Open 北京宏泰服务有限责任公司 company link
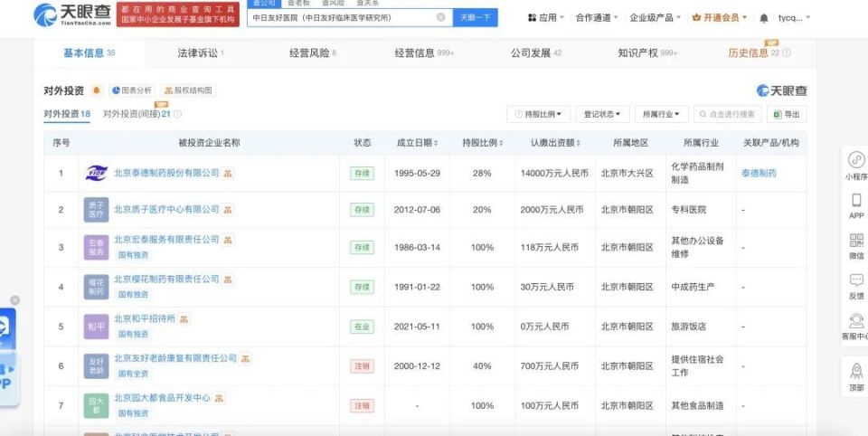Viewport: 868px width, 436px height. [166, 240]
